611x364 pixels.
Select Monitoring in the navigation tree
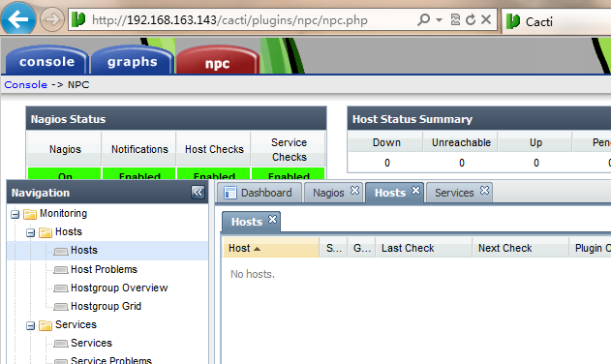(63, 213)
